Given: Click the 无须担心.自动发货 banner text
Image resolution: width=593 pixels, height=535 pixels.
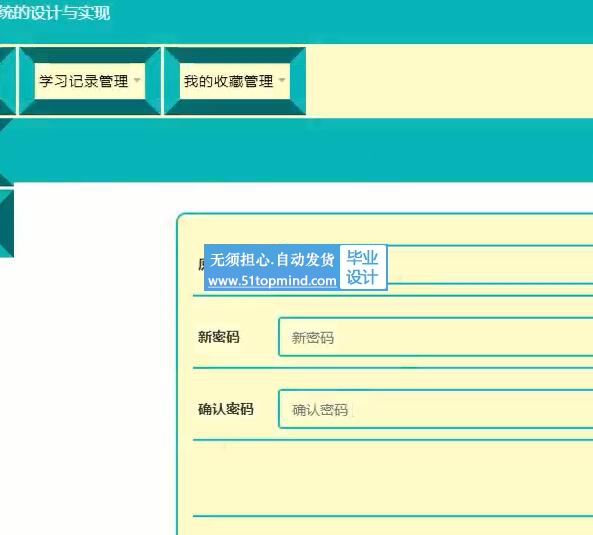Looking at the screenshot, I should click(272, 260).
